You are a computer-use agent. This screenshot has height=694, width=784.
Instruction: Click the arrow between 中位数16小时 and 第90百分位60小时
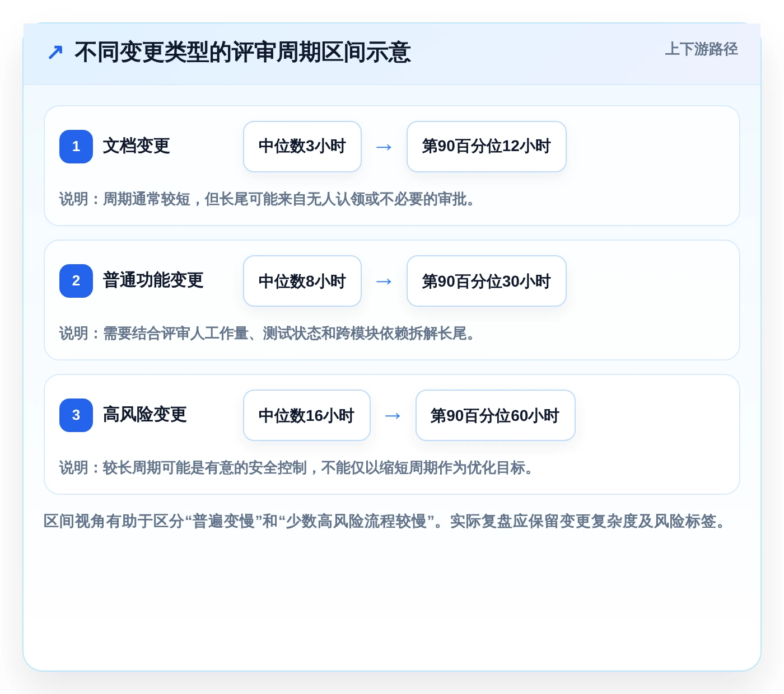tap(393, 416)
